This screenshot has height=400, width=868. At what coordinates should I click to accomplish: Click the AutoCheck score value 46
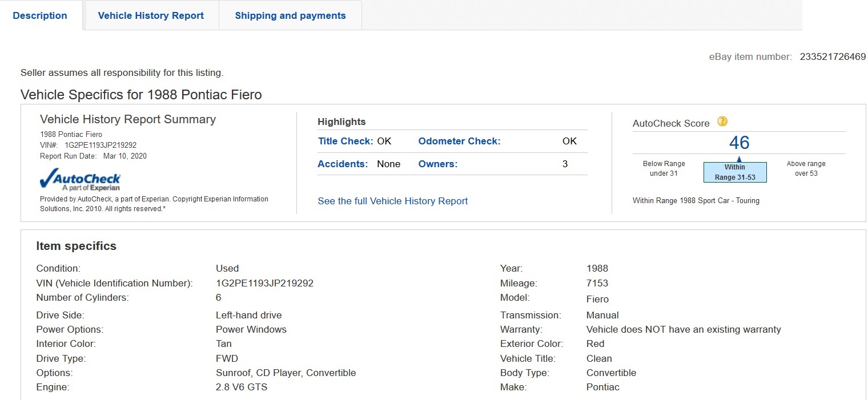click(x=739, y=143)
